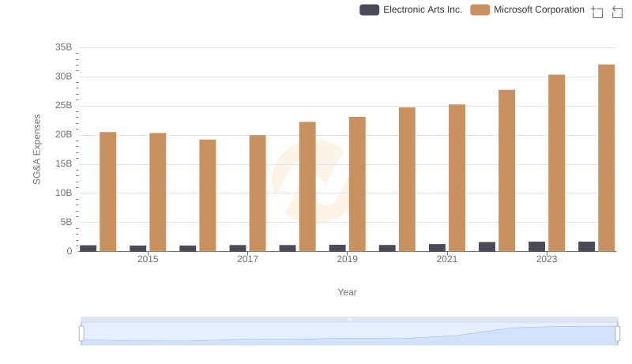Click the Microsoft bar for 2014
Viewport: 632px width, 364px height.
(108, 192)
